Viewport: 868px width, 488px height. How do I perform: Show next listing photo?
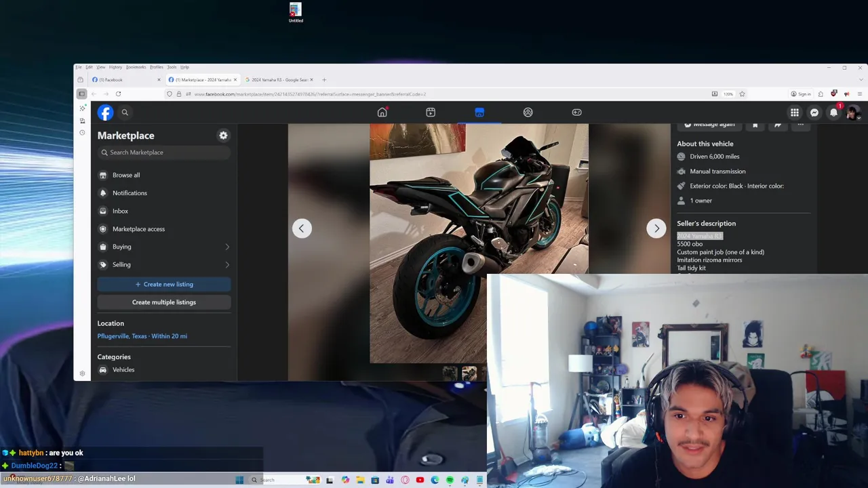click(x=656, y=228)
